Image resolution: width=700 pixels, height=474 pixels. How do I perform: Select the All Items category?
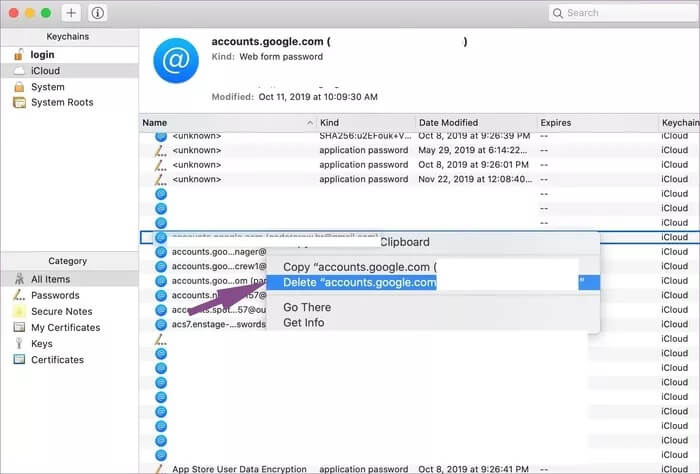click(x=70, y=279)
